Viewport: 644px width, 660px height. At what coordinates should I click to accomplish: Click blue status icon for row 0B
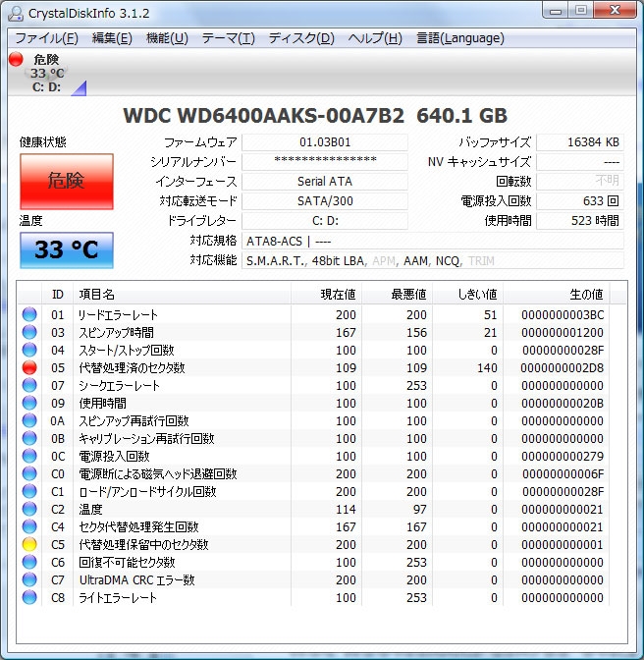(x=29, y=438)
